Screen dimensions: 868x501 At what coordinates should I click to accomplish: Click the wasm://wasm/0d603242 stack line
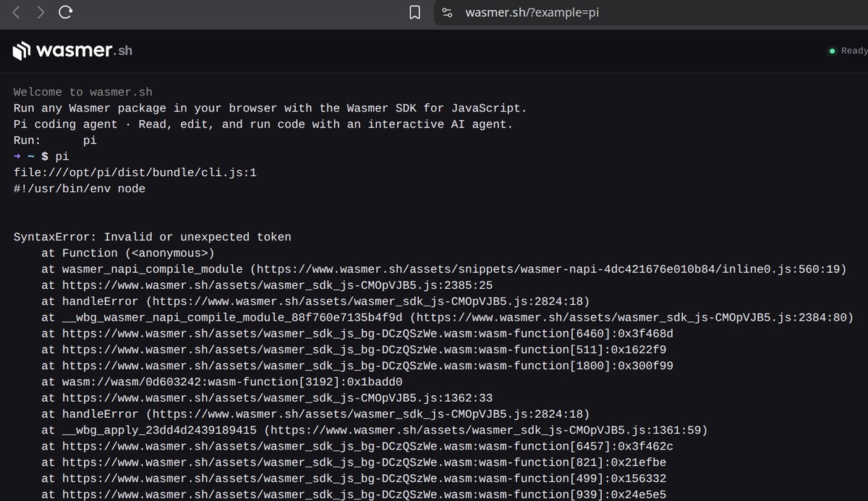coord(222,382)
